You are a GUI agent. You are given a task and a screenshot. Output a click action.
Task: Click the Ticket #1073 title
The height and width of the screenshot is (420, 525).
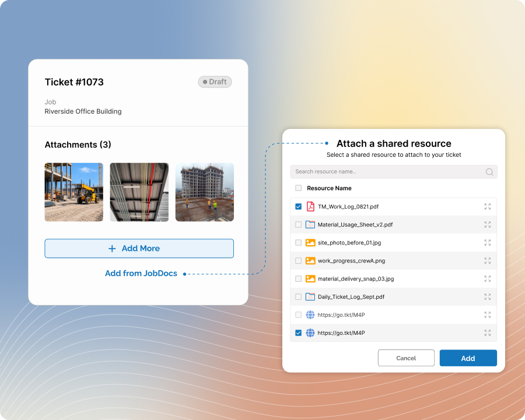(74, 82)
